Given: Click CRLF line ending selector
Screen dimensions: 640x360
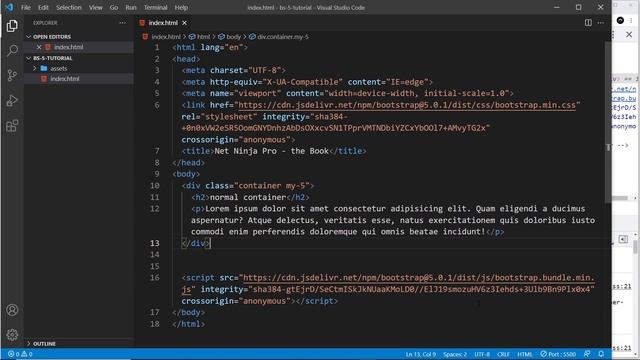Looking at the screenshot, I should 503,354.
